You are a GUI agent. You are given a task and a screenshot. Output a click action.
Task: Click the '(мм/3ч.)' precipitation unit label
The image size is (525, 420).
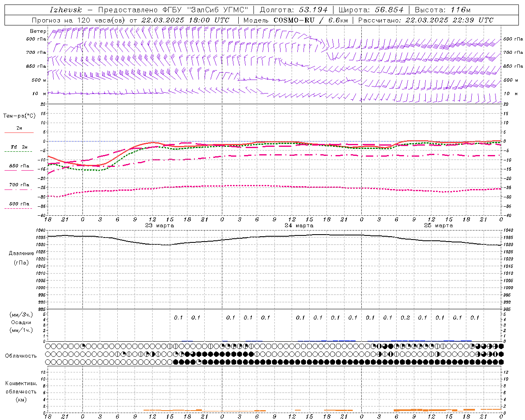coord(21,315)
